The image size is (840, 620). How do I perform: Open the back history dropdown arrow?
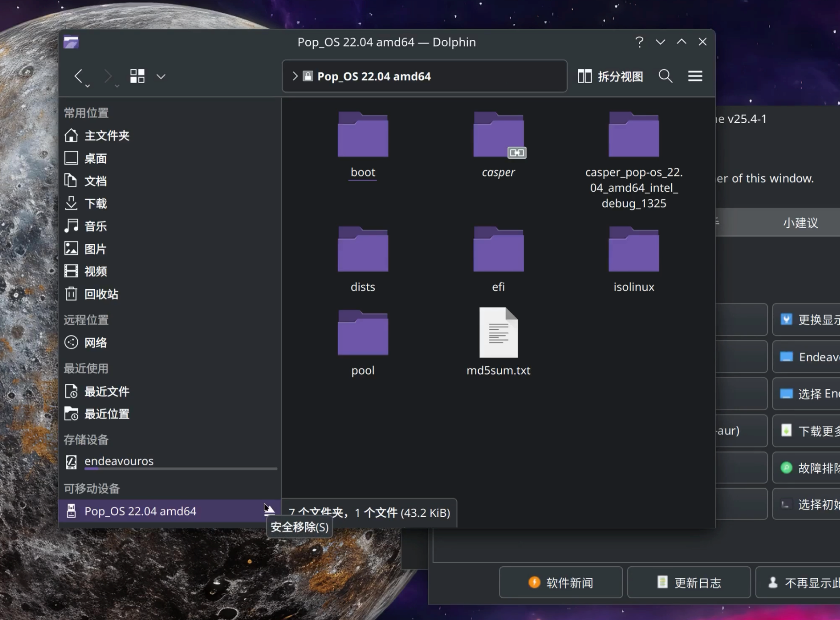88,86
